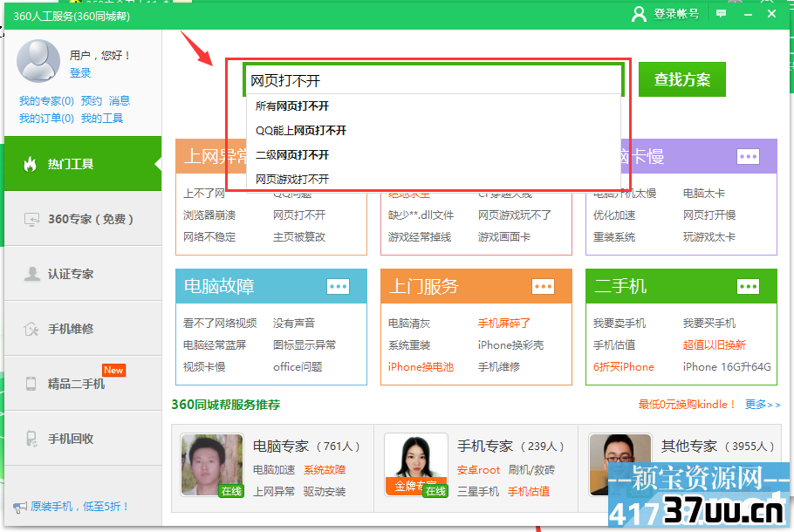Screen dimensions: 794x532
Task: Click 网页游戏玩不了 link
Action: pyautogui.click(x=515, y=215)
